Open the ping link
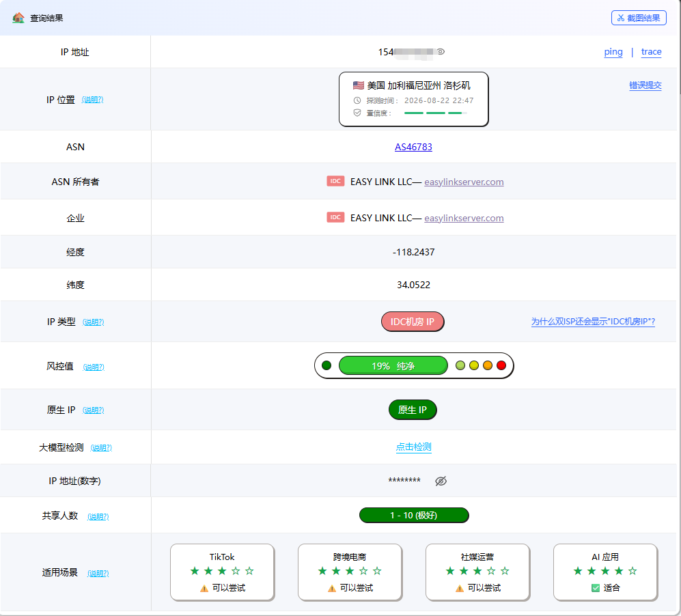 coord(613,52)
